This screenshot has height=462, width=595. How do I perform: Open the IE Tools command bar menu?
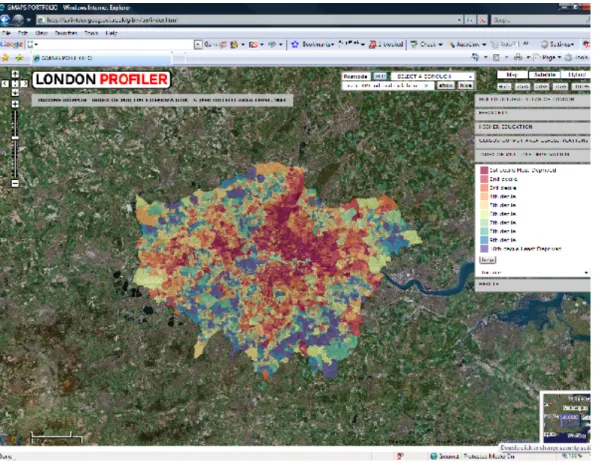[577, 57]
